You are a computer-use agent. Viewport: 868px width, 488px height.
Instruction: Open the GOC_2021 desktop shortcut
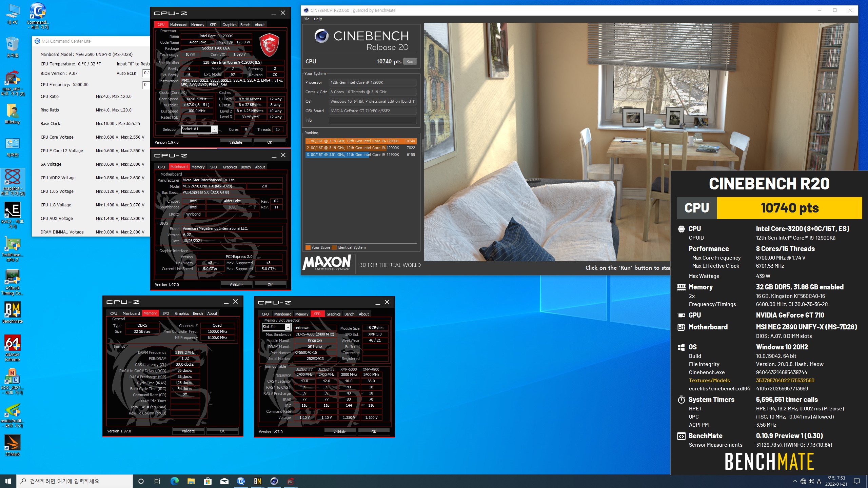click(x=13, y=381)
